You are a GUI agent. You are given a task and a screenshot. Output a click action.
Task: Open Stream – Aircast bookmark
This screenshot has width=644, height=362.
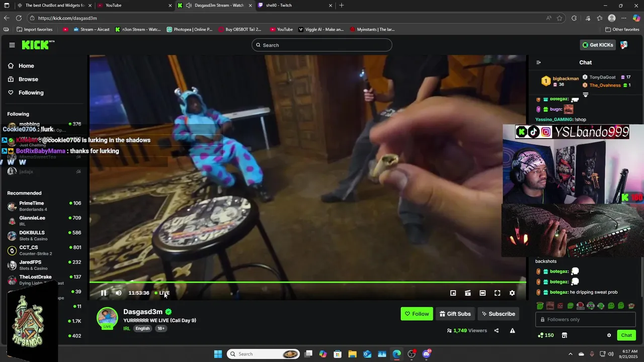click(91, 29)
